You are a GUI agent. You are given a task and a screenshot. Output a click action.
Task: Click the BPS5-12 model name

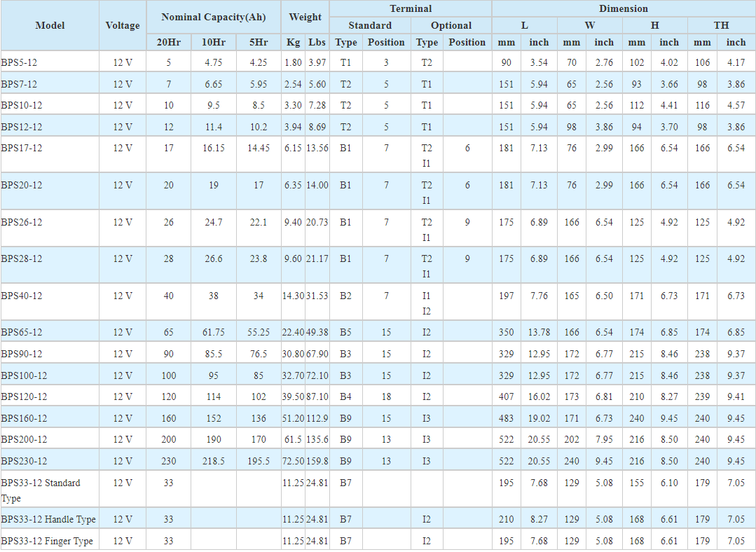[19, 62]
